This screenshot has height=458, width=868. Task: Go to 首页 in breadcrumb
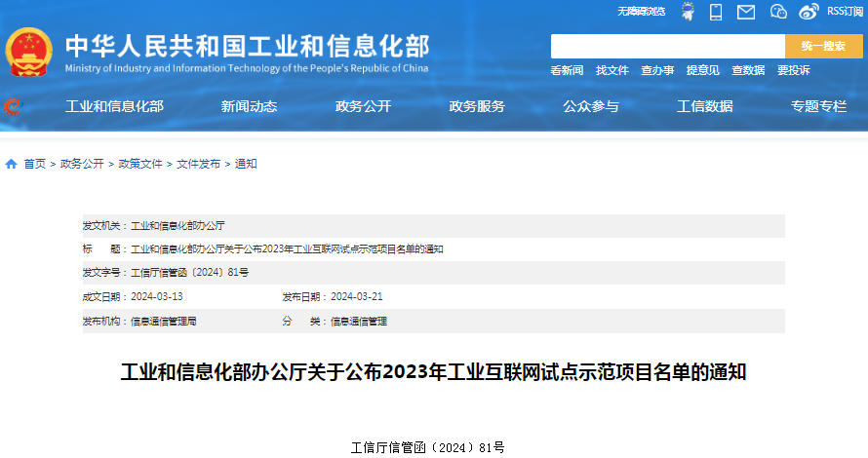tap(35, 164)
